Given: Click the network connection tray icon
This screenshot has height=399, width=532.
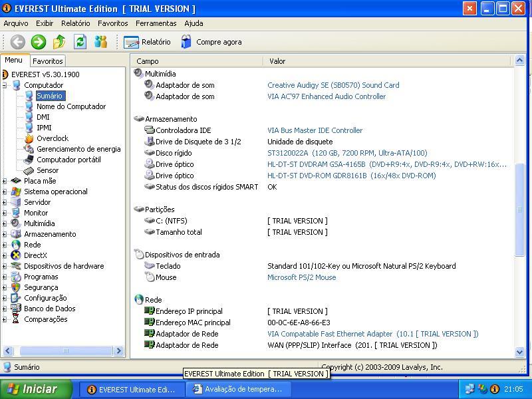Looking at the screenshot, I should (470, 389).
